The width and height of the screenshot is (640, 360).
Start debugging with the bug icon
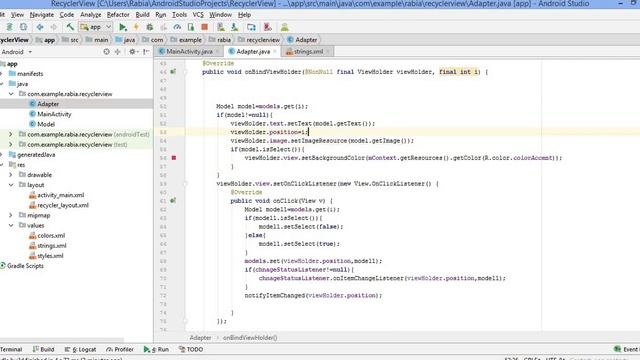(150, 27)
